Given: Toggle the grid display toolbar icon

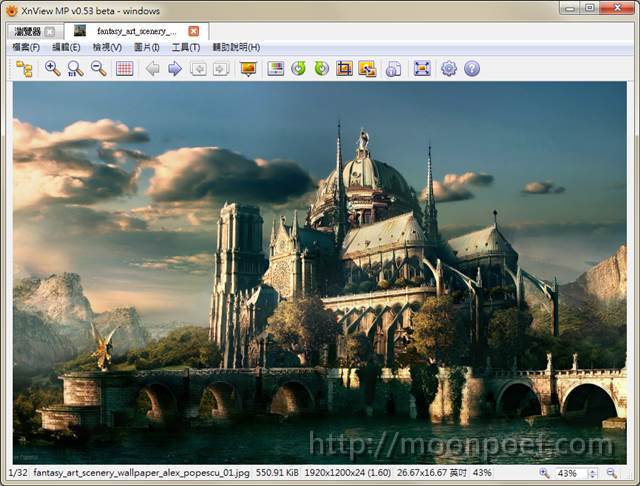Looking at the screenshot, I should 125,69.
